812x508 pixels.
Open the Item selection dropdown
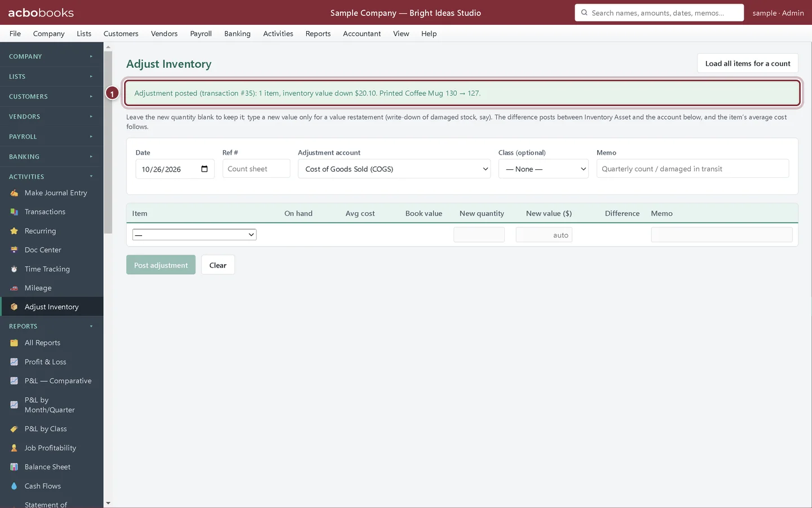[195, 235]
